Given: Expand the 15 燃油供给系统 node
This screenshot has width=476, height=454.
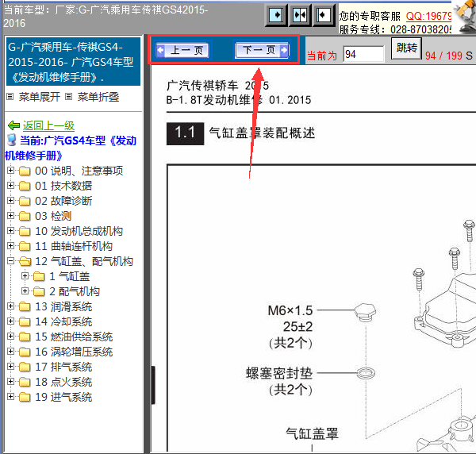Looking at the screenshot, I should [x=10, y=337].
